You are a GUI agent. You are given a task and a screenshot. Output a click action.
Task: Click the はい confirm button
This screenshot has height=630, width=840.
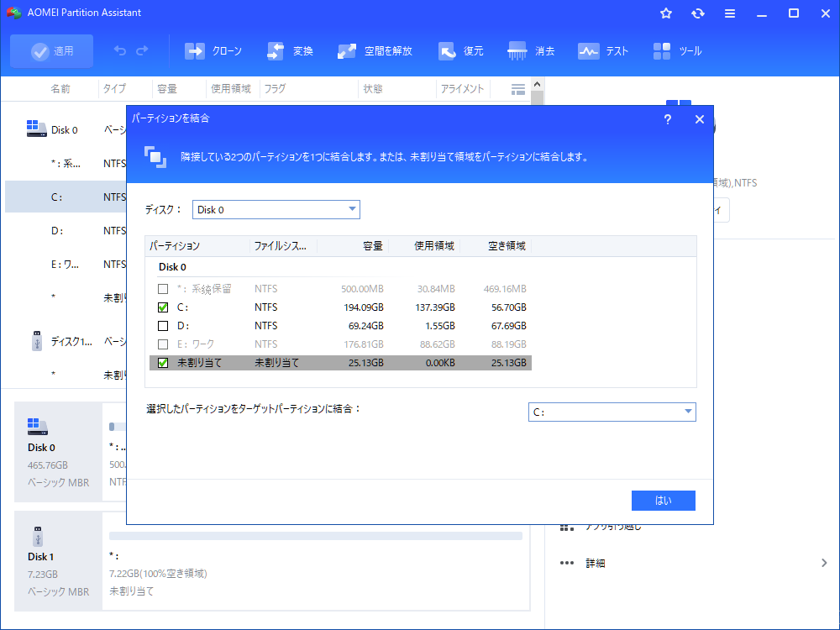click(664, 501)
